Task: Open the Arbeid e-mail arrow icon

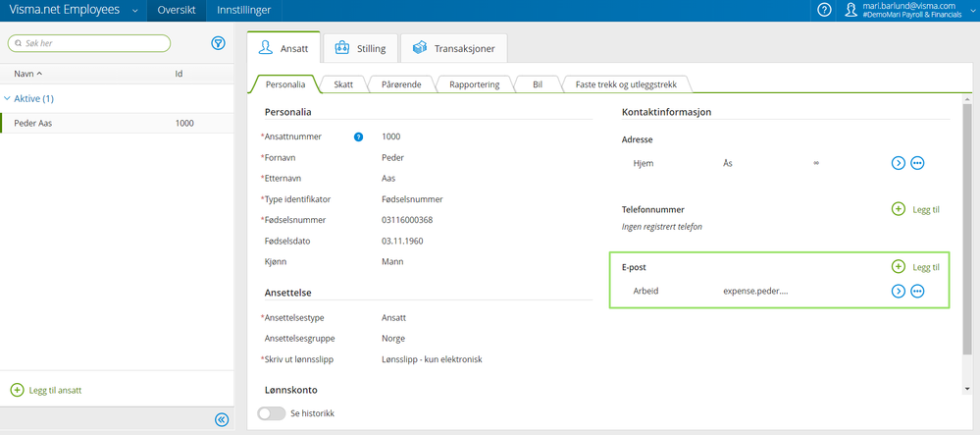Action: click(899, 291)
